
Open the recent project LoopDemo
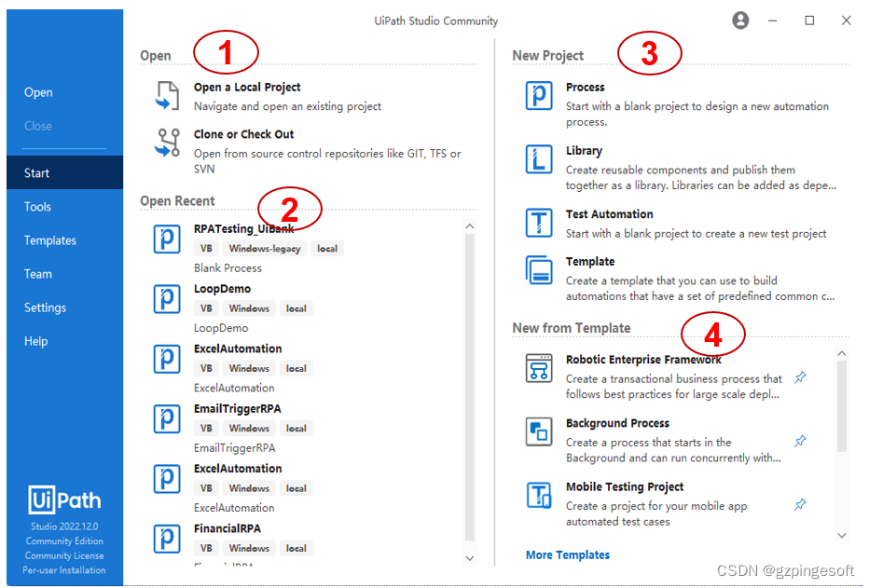click(222, 289)
